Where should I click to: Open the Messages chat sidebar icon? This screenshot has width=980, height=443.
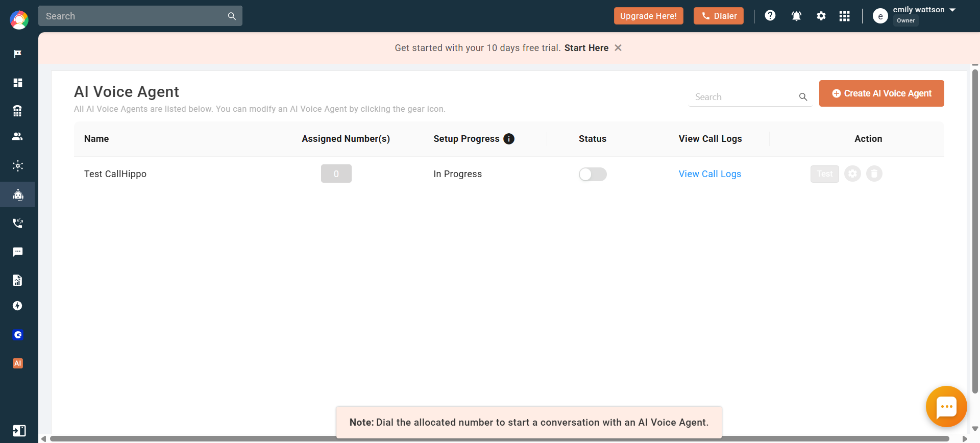click(x=18, y=252)
